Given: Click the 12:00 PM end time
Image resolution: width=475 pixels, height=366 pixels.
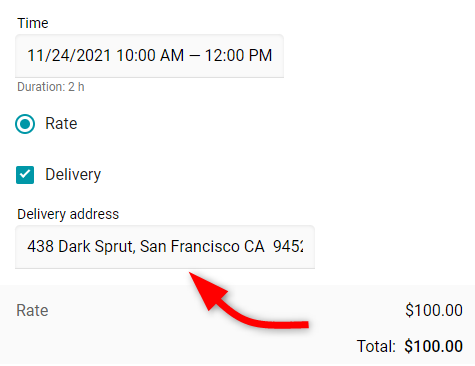Looking at the screenshot, I should point(238,55).
